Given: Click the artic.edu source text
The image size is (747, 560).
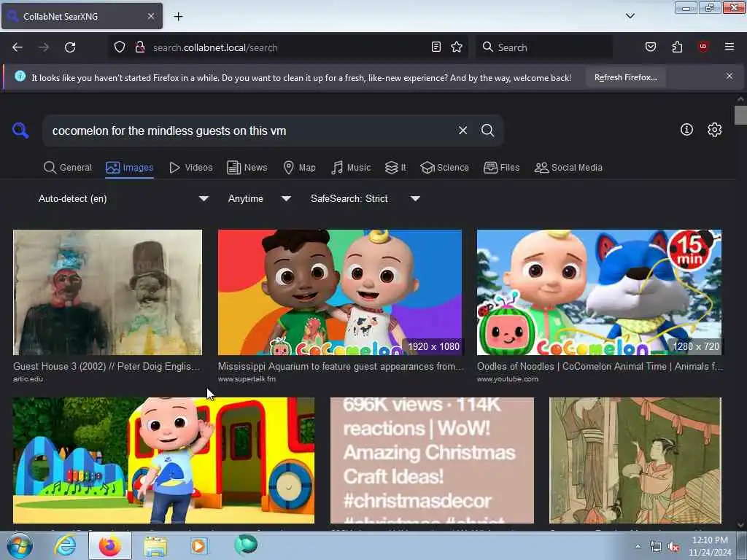Looking at the screenshot, I should coord(28,379).
